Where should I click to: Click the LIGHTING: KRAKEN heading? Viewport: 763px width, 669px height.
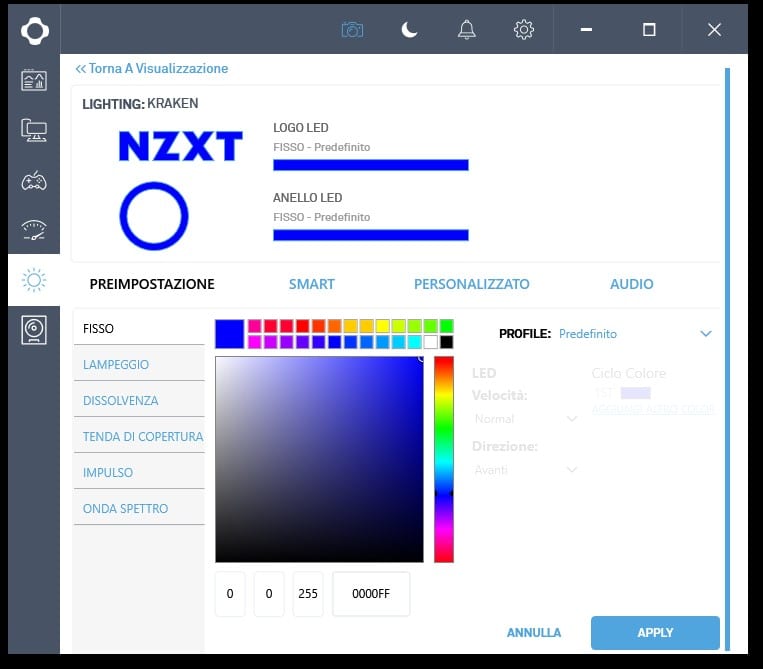(x=140, y=104)
